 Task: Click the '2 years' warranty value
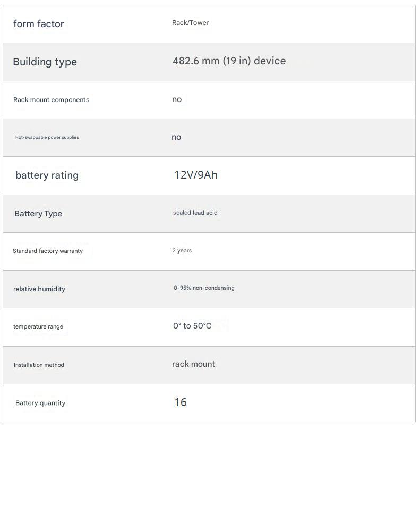(x=182, y=250)
